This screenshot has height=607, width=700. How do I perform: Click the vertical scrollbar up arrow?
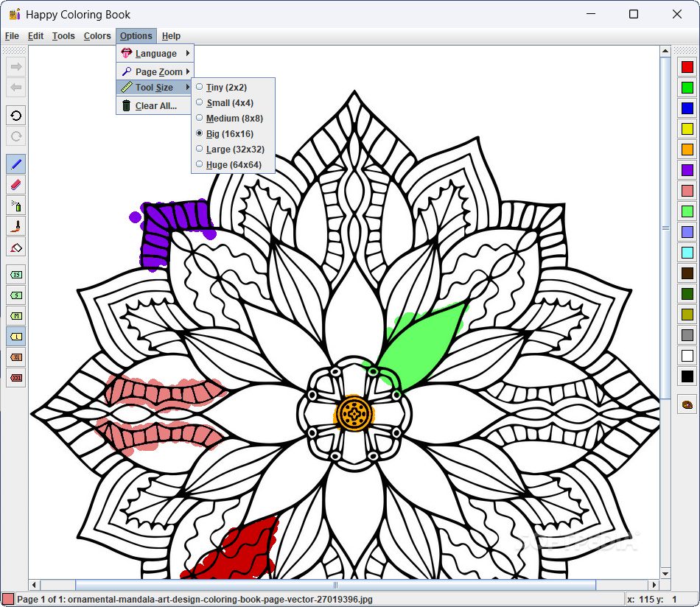point(665,52)
